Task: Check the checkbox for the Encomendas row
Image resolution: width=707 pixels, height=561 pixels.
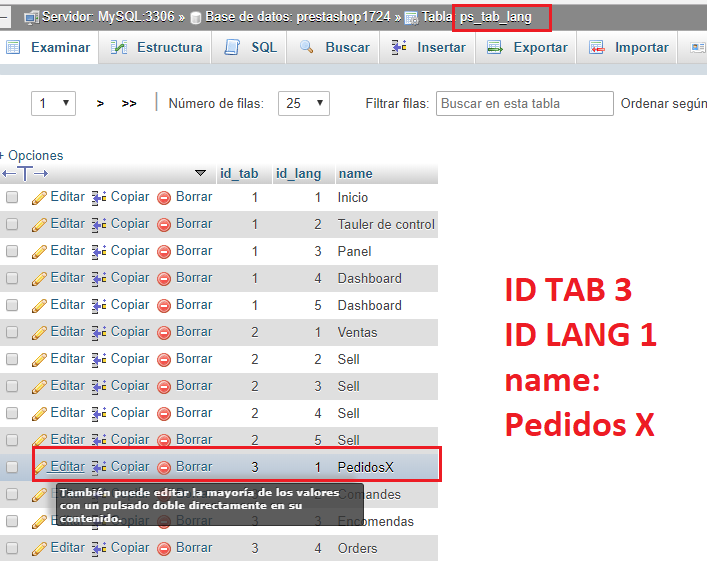Action: click(12, 521)
